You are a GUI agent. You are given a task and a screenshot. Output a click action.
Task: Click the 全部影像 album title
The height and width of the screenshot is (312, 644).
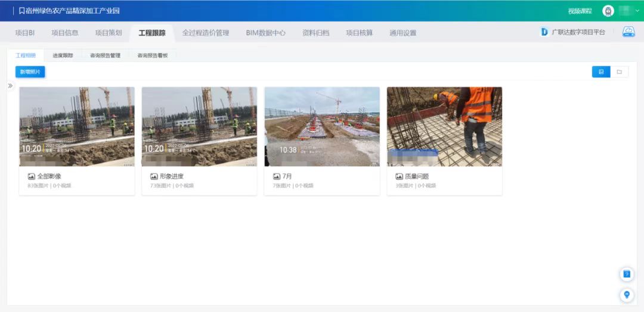49,176
